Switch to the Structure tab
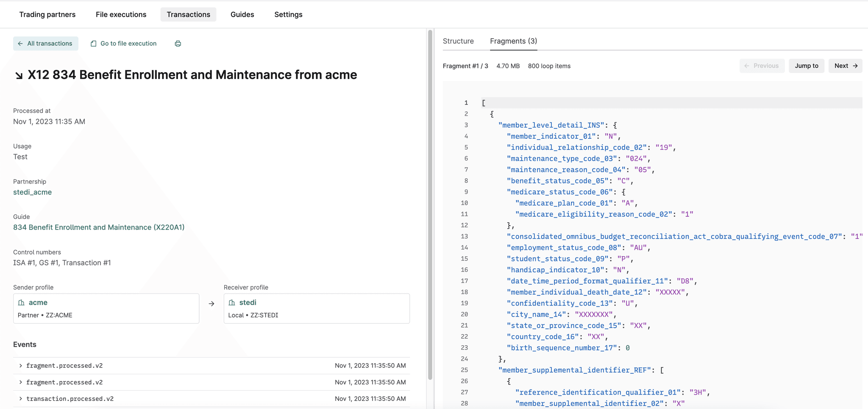 (x=458, y=41)
